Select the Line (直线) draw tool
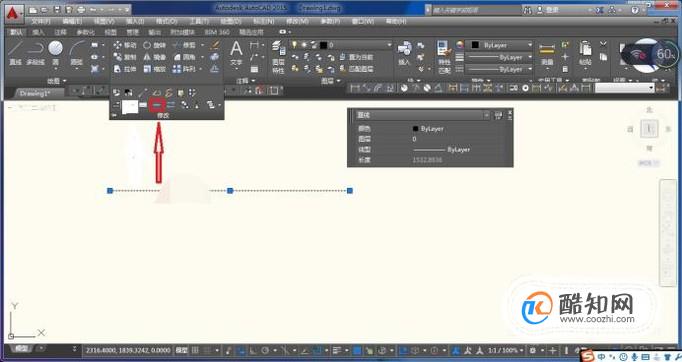Screen dimensions: 682x362 pyautogui.click(x=15, y=53)
